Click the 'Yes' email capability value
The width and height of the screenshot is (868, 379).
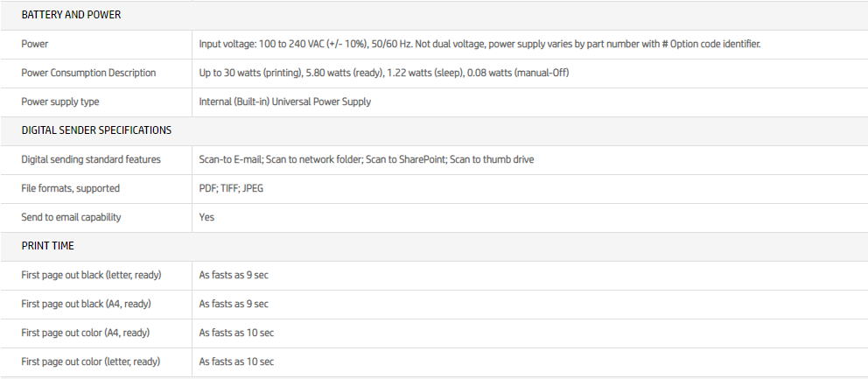tap(206, 217)
